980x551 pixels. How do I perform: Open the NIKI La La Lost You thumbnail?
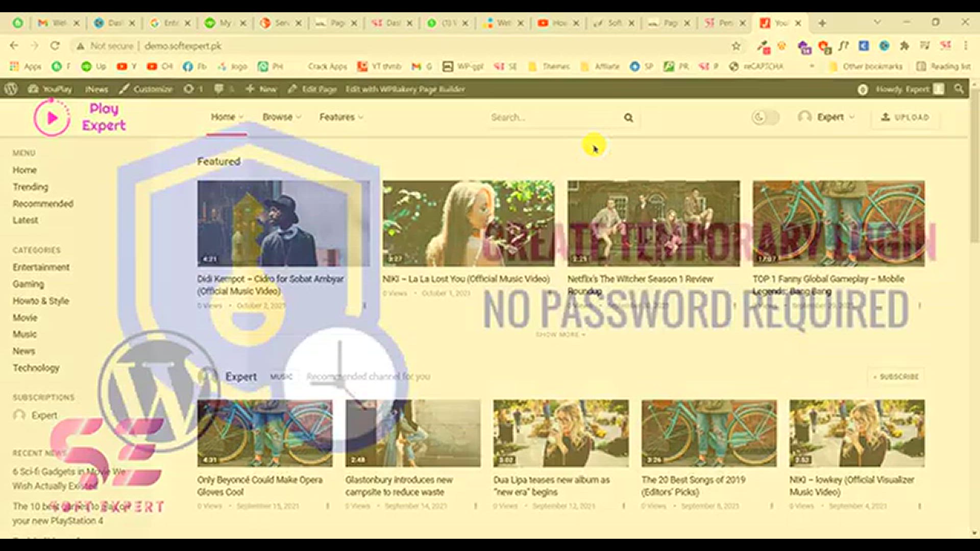coord(469,223)
